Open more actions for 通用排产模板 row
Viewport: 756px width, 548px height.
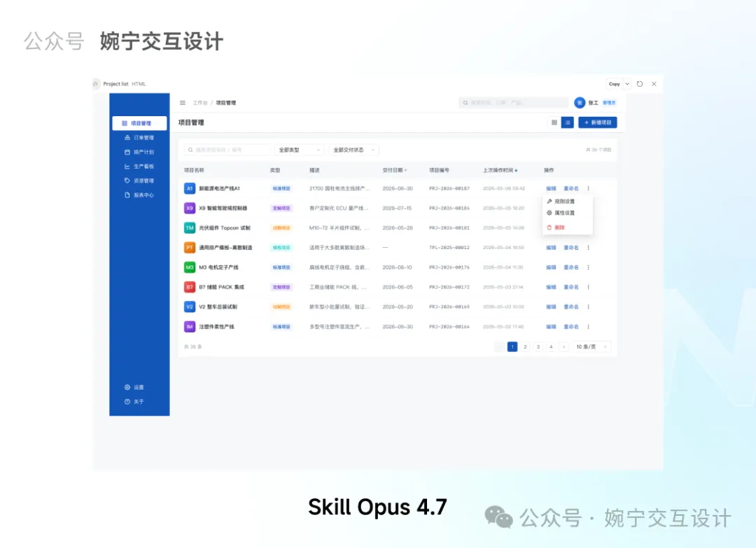(588, 248)
